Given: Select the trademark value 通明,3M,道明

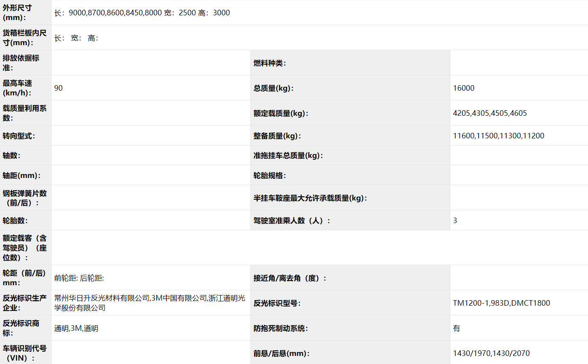Looking at the screenshot, I should click(x=76, y=328).
